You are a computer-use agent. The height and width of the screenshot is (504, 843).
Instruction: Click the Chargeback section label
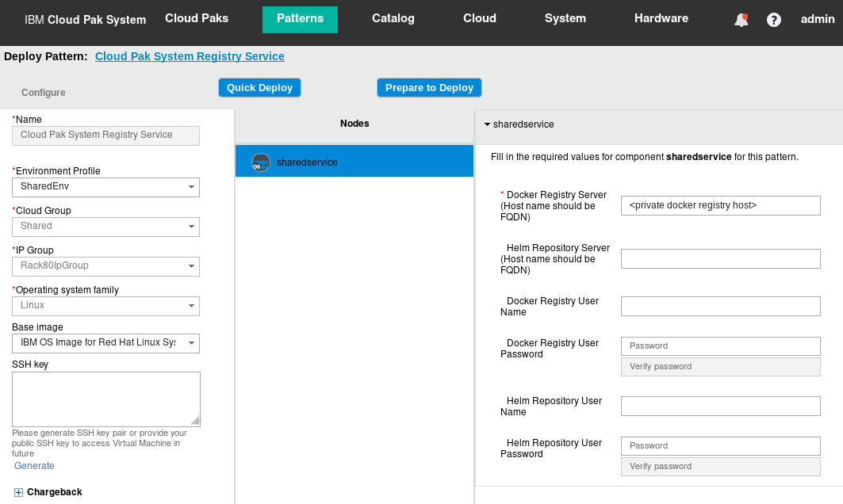[54, 492]
